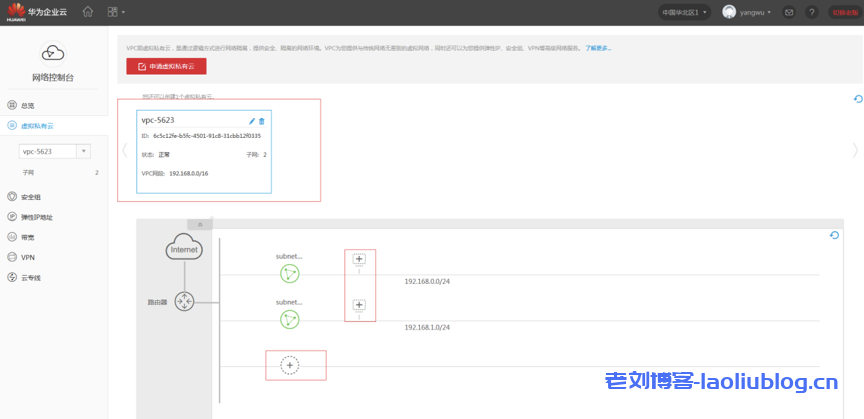Add a server to the 192.168.0.0/24 subnet

click(360, 259)
